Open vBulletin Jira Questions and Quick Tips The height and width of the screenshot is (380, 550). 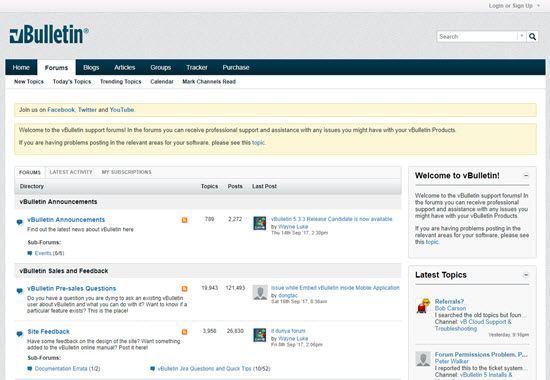[x=204, y=369]
